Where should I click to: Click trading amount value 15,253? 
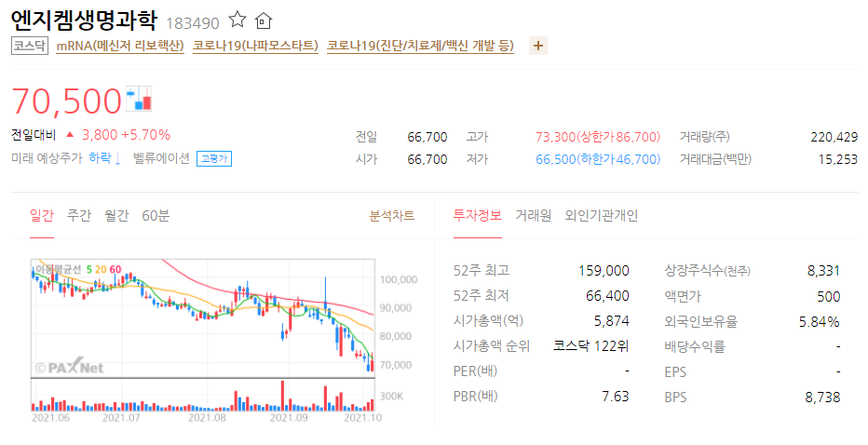pyautogui.click(x=838, y=159)
